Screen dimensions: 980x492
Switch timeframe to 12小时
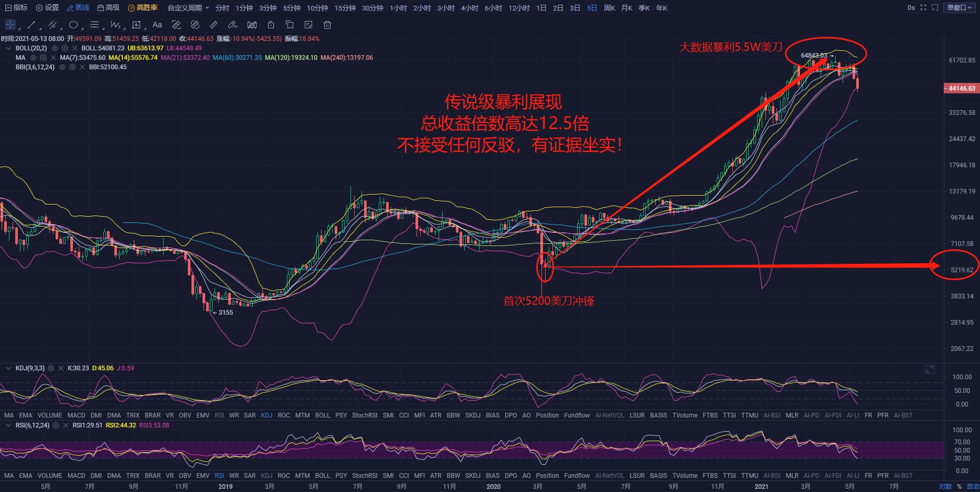click(519, 8)
